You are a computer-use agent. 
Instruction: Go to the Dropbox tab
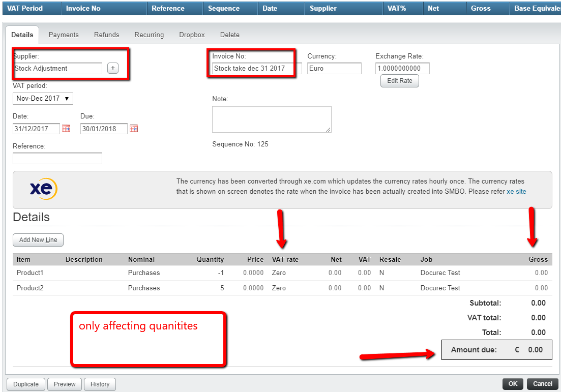click(192, 35)
